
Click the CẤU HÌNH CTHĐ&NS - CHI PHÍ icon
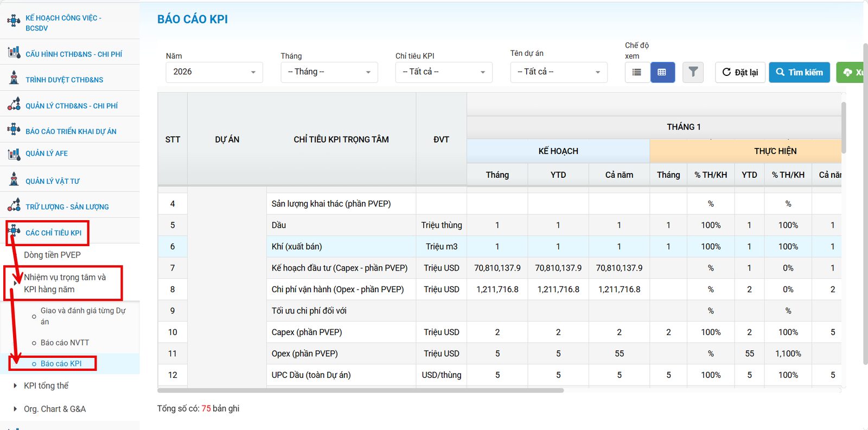14,53
